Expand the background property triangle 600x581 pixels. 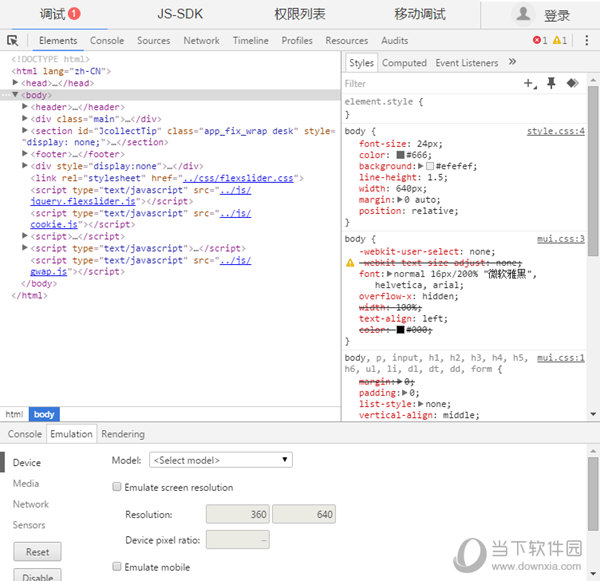tap(421, 166)
